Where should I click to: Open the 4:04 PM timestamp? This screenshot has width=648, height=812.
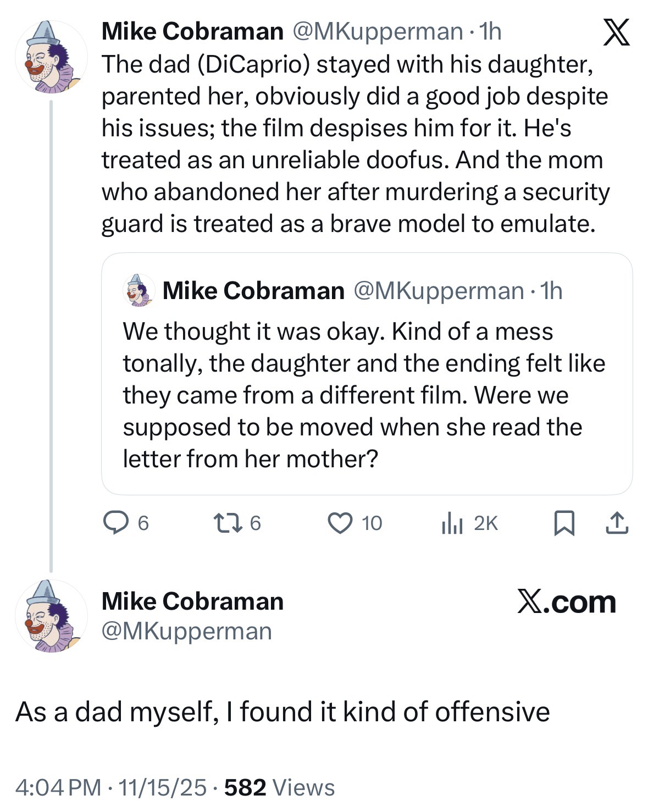pos(58,788)
